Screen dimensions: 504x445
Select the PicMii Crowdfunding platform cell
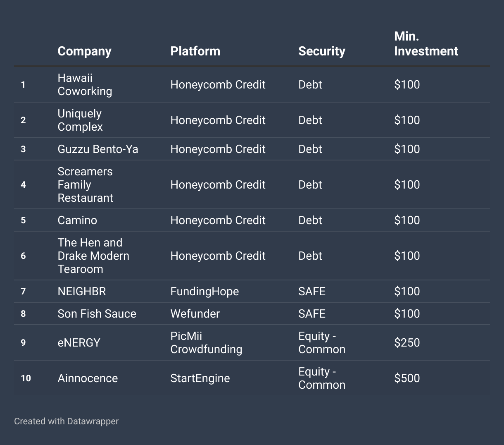[x=206, y=343]
